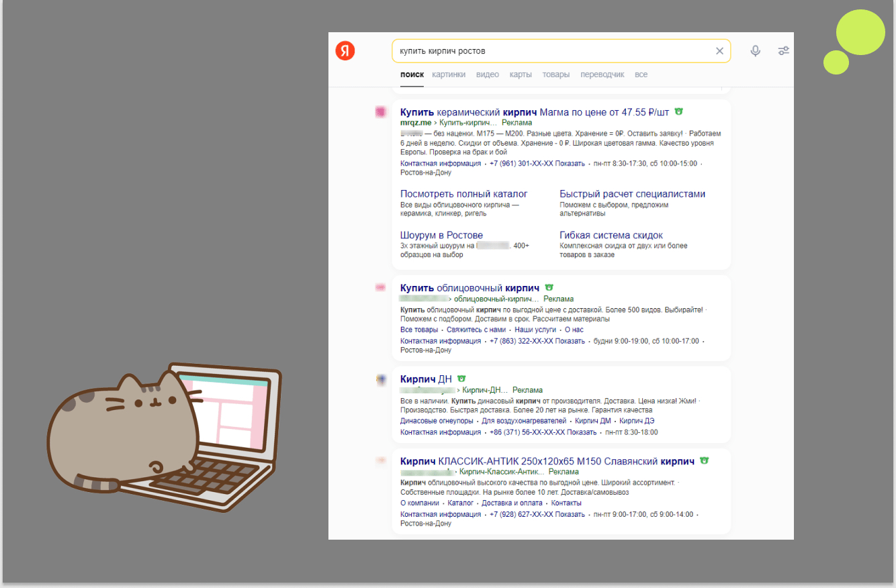896x588 pixels.
Task: Open "Контактная информация" in the облицовочный кирпич ad
Action: pyautogui.click(x=441, y=341)
